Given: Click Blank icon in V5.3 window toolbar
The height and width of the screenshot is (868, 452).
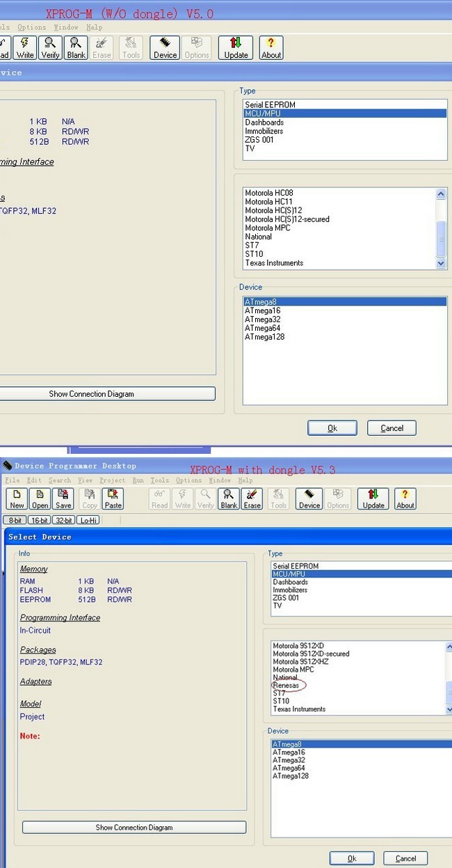Looking at the screenshot, I should click(229, 498).
